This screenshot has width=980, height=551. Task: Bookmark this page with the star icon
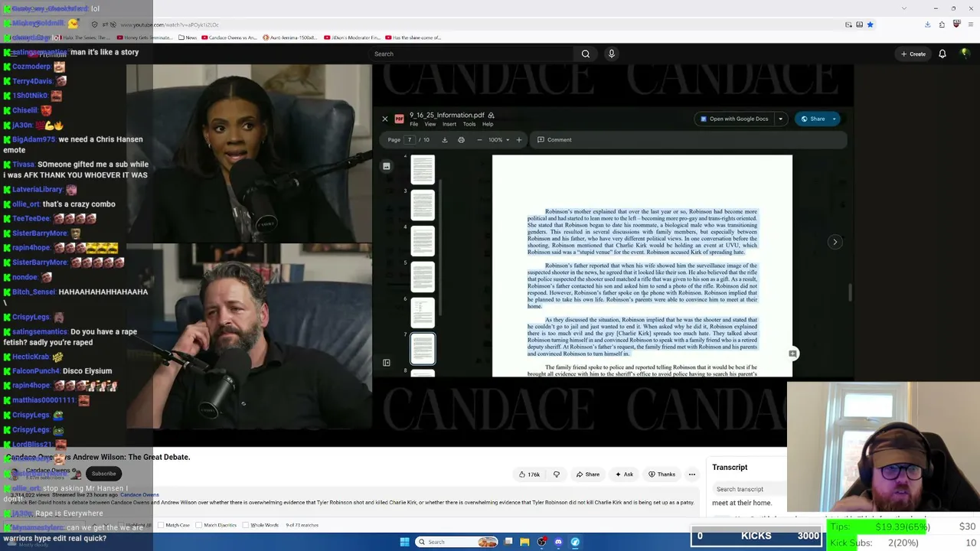(x=871, y=24)
